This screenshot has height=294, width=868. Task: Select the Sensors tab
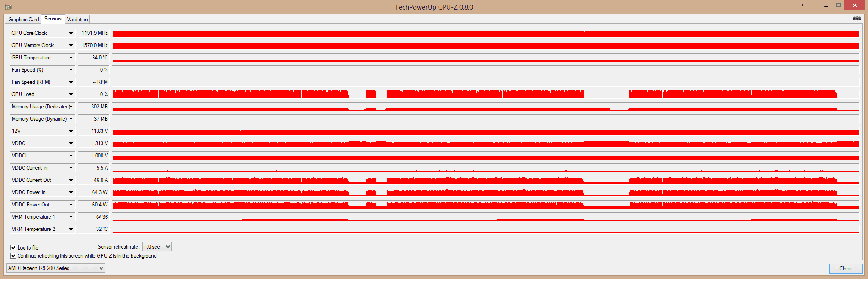point(53,19)
